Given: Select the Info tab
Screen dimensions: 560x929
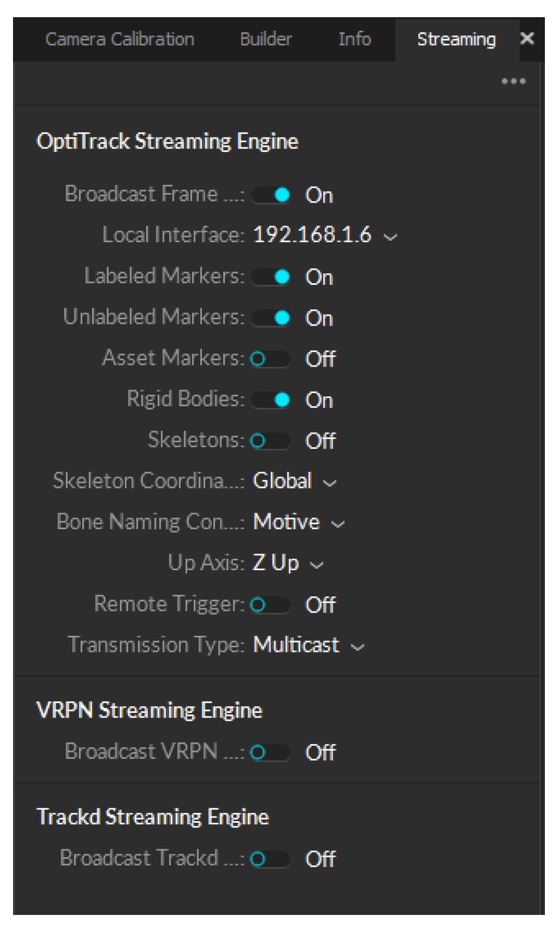Looking at the screenshot, I should [354, 40].
